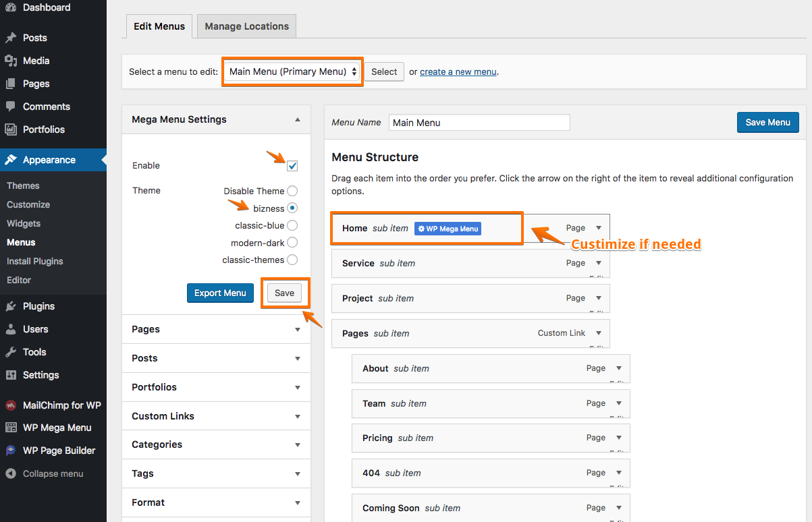The image size is (812, 522).
Task: Expand the About sub item arrow
Action: coord(619,368)
